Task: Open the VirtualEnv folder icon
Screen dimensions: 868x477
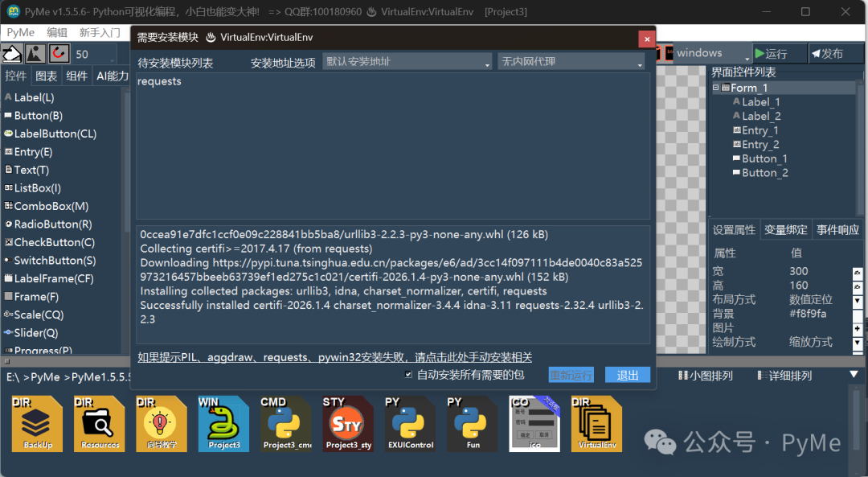Action: [596, 424]
